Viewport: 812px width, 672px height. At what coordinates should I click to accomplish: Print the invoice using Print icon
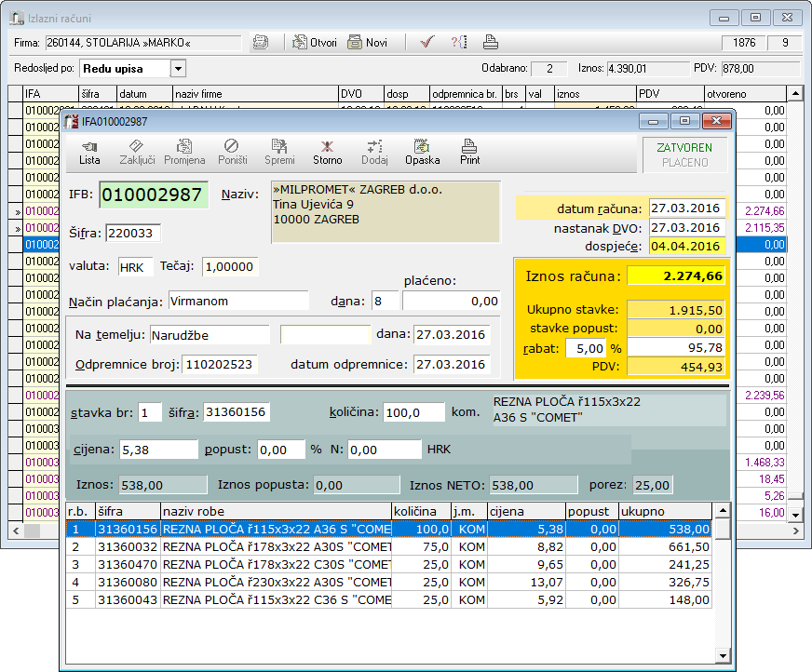[469, 152]
